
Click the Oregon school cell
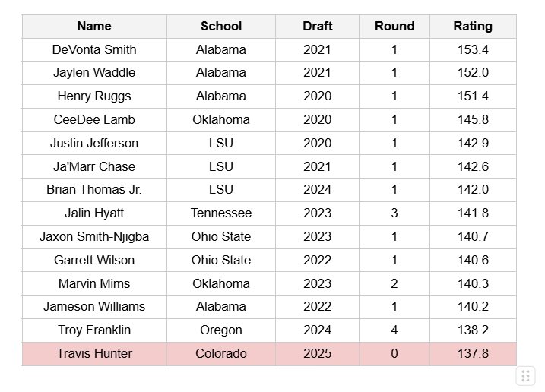[221, 330]
